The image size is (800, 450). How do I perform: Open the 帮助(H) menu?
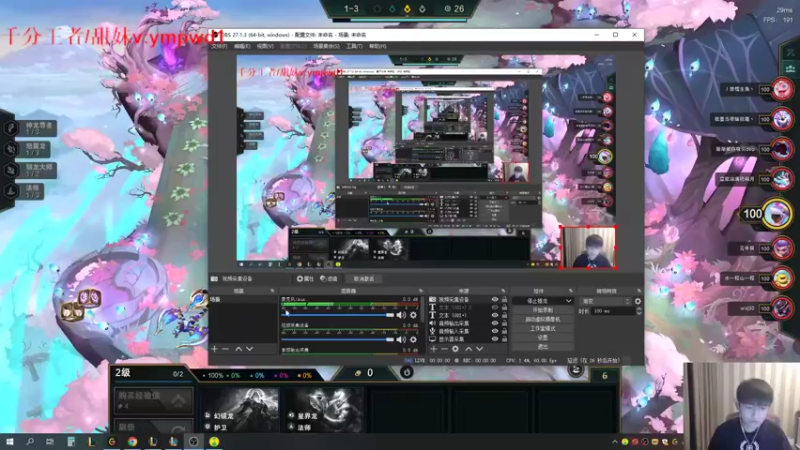tap(378, 46)
